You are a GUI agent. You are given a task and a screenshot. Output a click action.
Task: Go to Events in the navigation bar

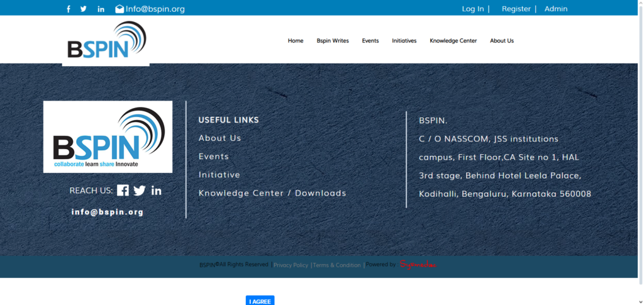click(370, 41)
